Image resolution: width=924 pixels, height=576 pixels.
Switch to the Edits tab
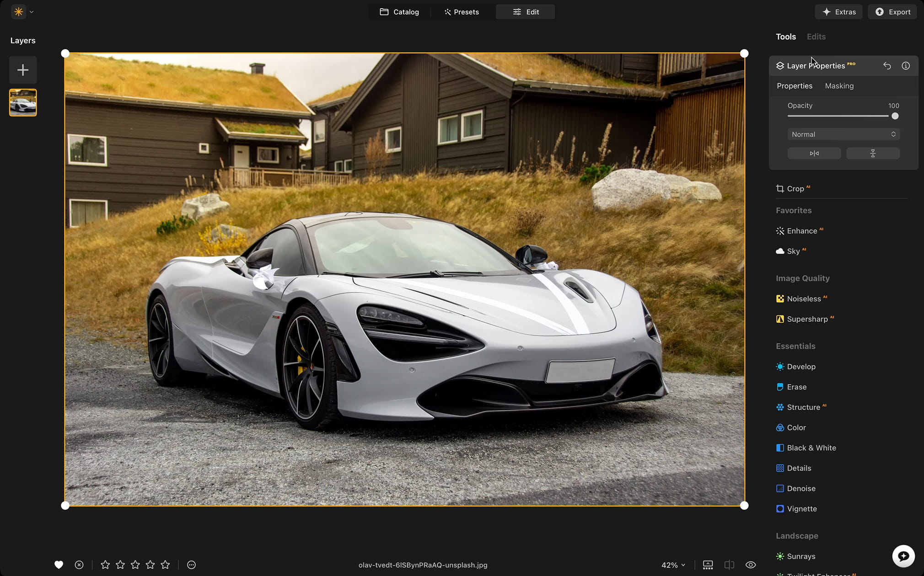pyautogui.click(x=816, y=37)
